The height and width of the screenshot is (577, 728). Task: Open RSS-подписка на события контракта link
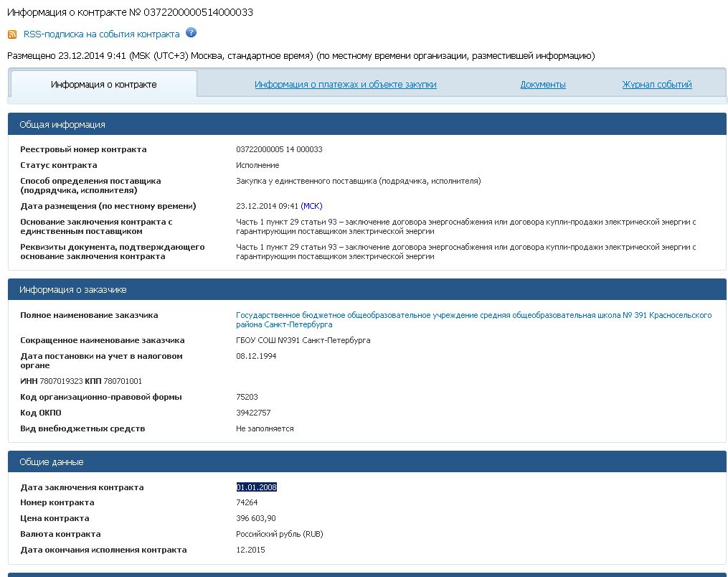(x=101, y=34)
